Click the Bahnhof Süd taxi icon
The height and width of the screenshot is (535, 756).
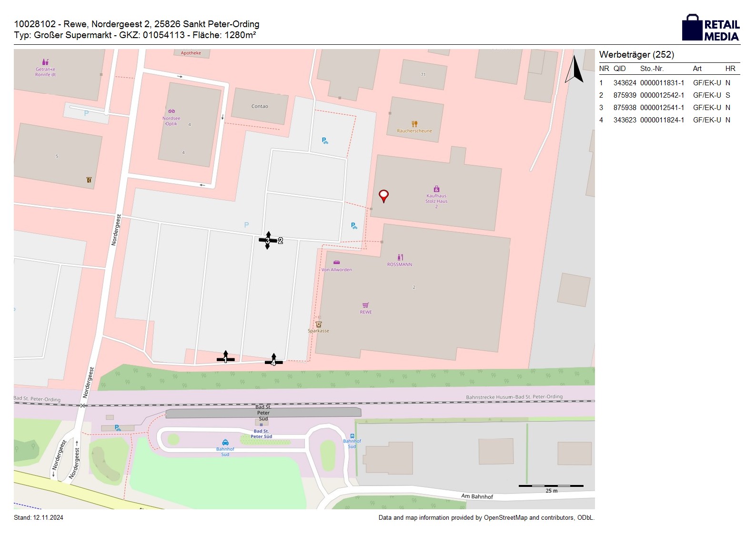225,442
